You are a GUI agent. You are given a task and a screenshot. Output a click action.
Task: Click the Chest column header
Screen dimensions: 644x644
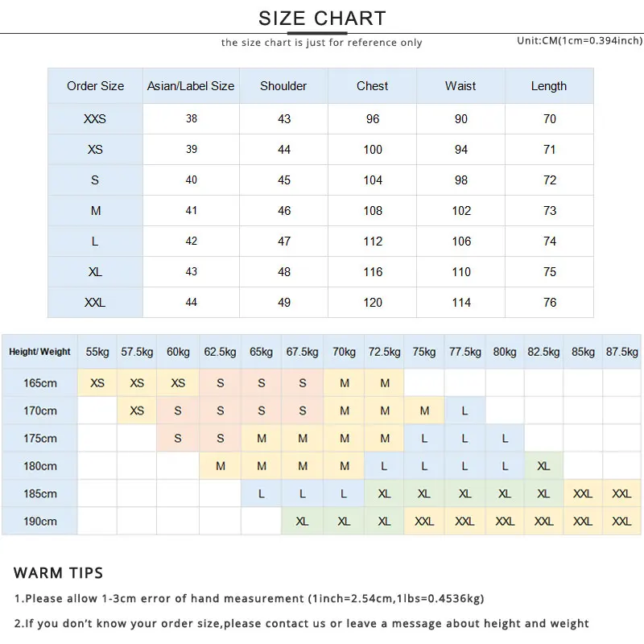coord(372,86)
